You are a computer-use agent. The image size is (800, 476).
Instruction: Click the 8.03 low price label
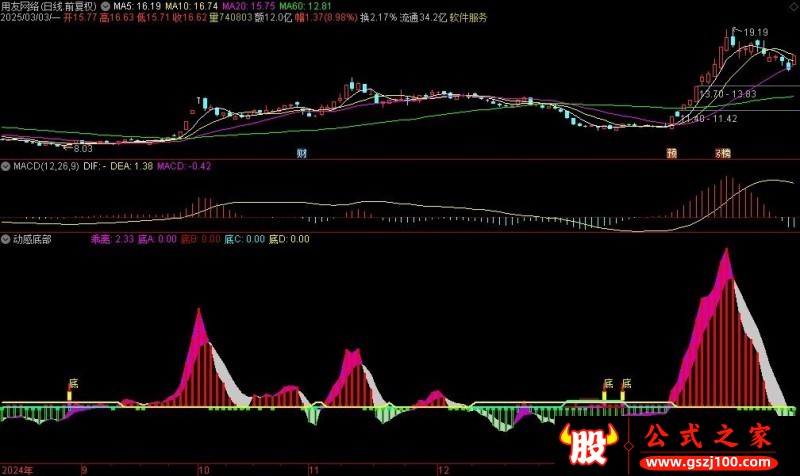tap(83, 149)
